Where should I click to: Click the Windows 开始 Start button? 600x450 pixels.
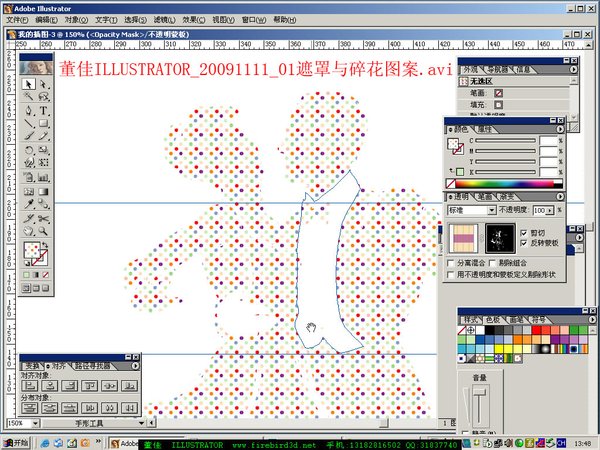point(16,442)
